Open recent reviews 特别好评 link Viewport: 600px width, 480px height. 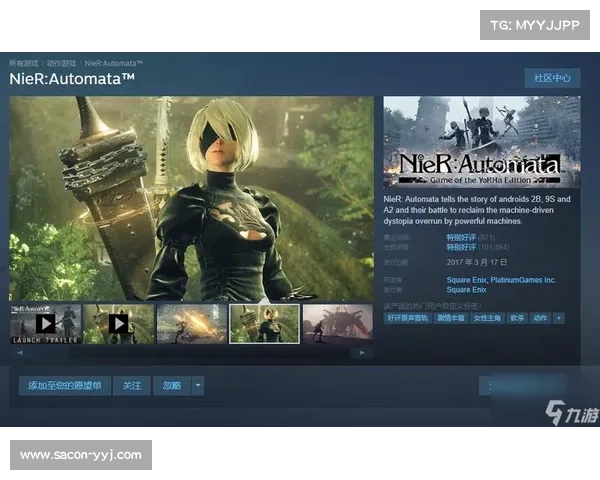461,236
